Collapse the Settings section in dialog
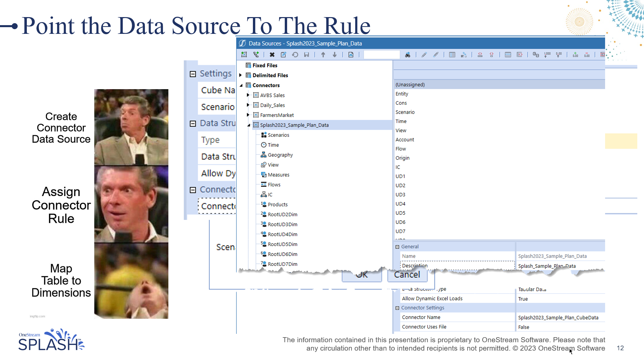This screenshot has width=644, height=362. [x=193, y=74]
